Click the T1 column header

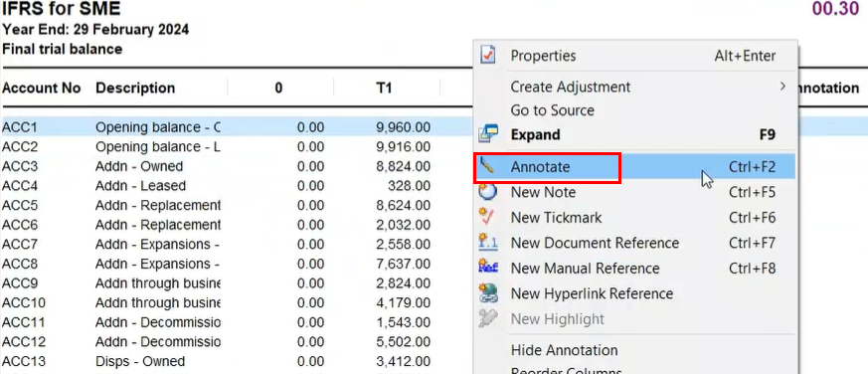pos(384,88)
